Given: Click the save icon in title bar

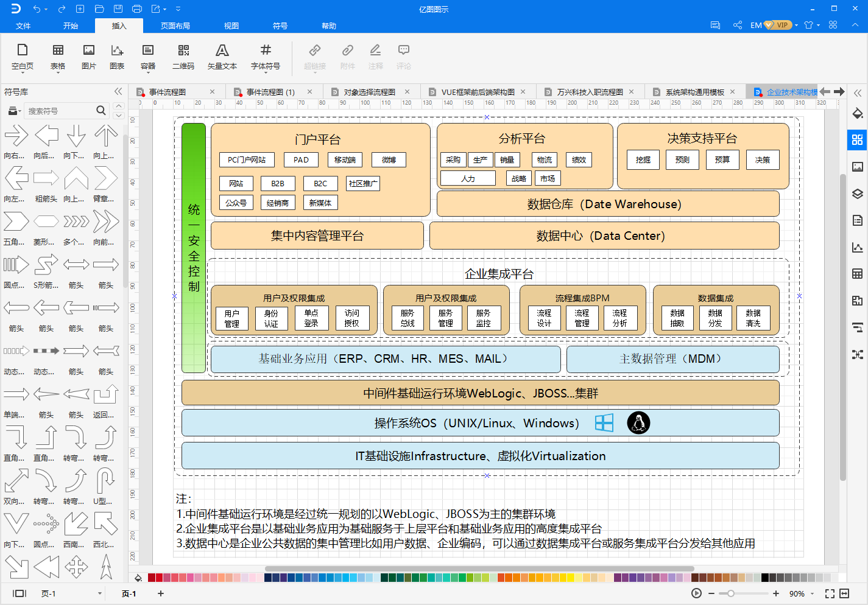Looking at the screenshot, I should (x=118, y=9).
